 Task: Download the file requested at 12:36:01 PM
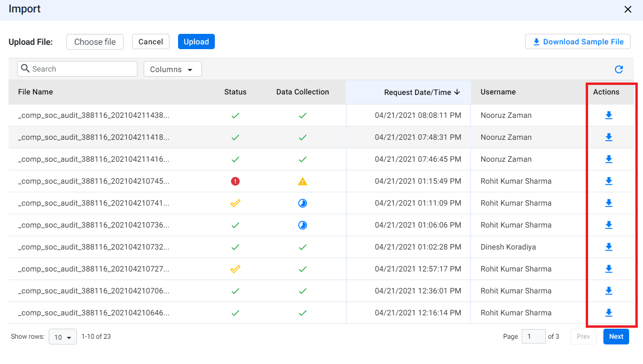pyautogui.click(x=609, y=291)
